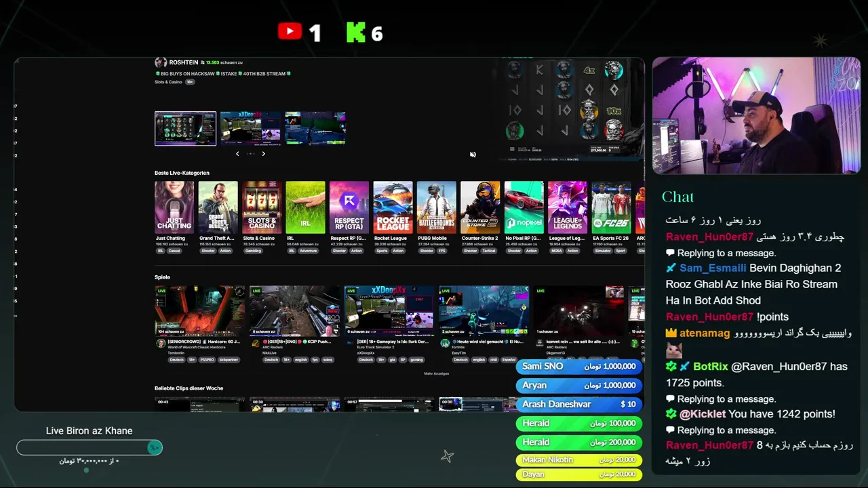
Task: Filter by Gambling tag under Slots & Casino
Action: pyautogui.click(x=253, y=251)
